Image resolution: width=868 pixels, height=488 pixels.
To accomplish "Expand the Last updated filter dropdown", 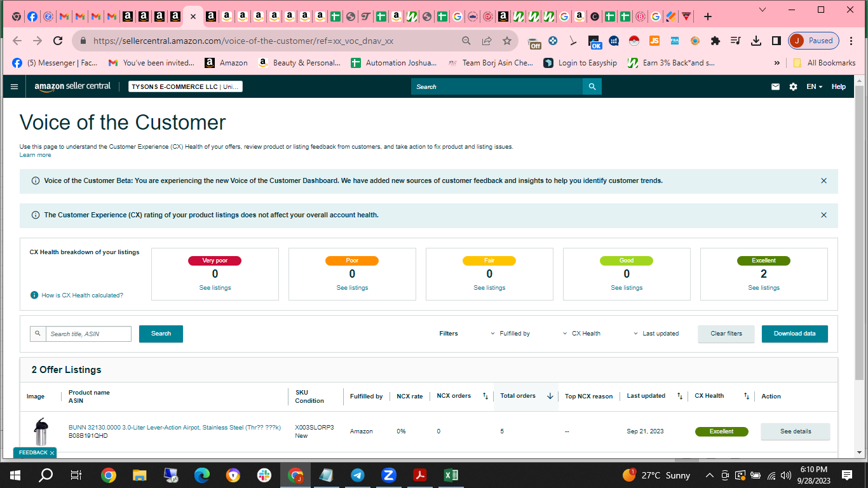I will point(656,334).
